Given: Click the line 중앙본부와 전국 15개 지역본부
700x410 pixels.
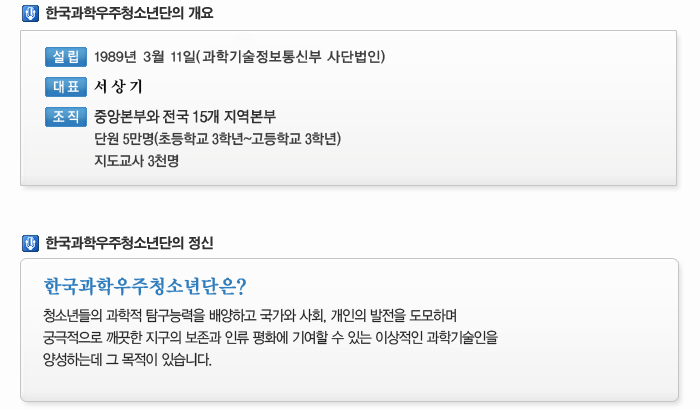Looking at the screenshot, I should click(184, 116).
